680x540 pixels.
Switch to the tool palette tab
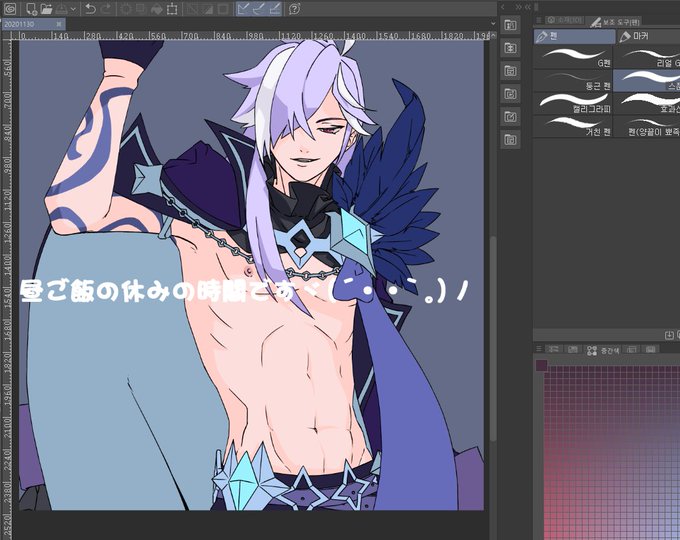(x=564, y=20)
